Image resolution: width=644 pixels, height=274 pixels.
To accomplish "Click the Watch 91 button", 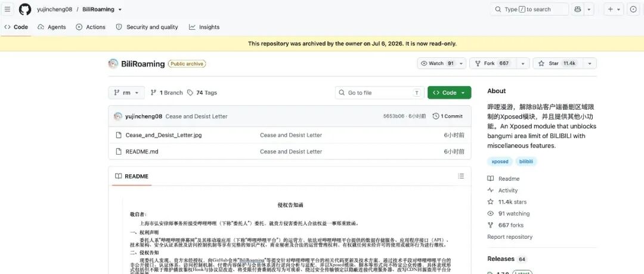I will [x=437, y=63].
